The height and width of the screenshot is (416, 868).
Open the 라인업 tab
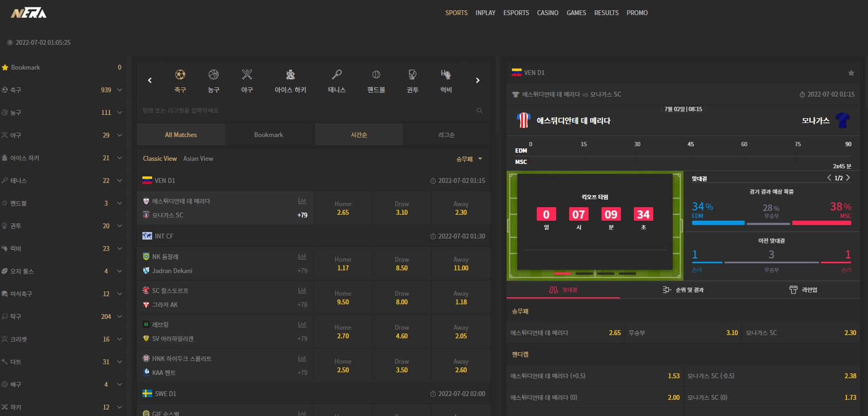tap(803, 290)
